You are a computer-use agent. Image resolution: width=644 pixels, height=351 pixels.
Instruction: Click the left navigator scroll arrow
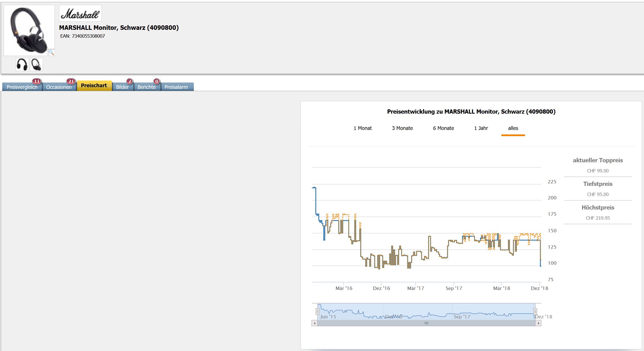pos(315,323)
